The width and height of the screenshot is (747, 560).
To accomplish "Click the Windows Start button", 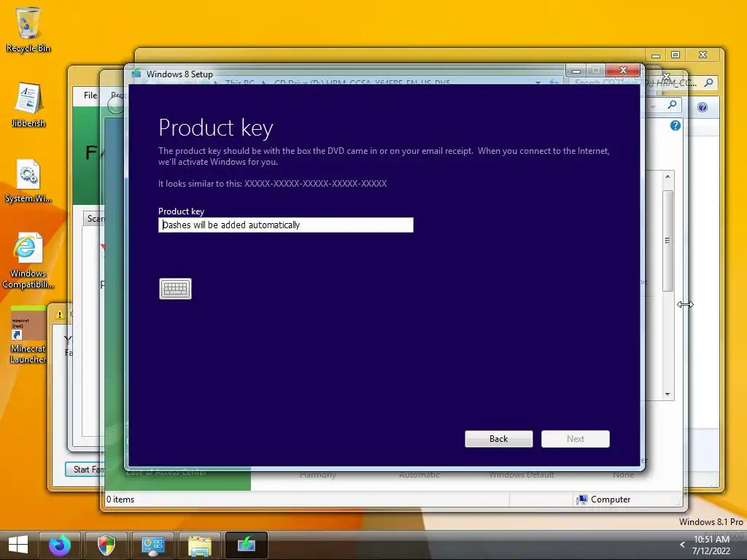I will point(18,545).
